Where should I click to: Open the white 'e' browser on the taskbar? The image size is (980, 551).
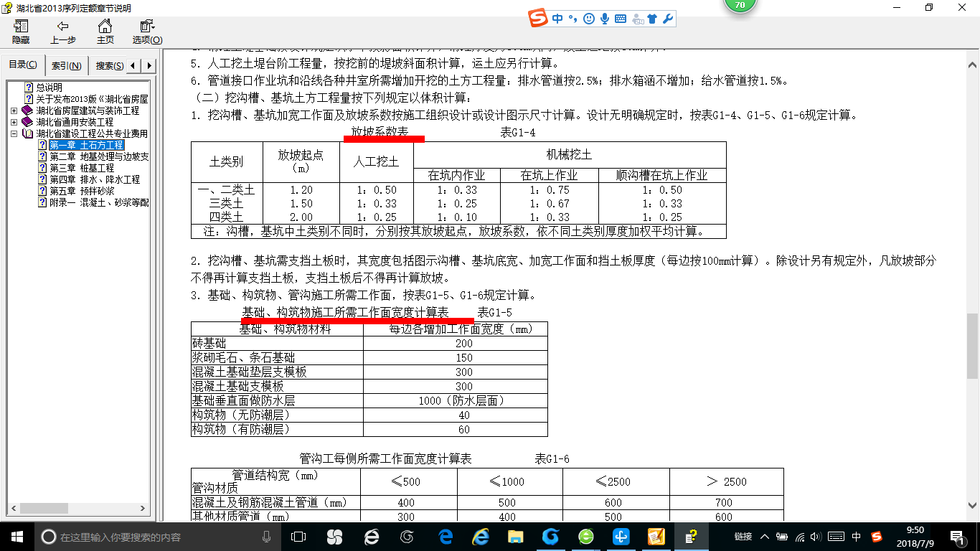pos(371,536)
